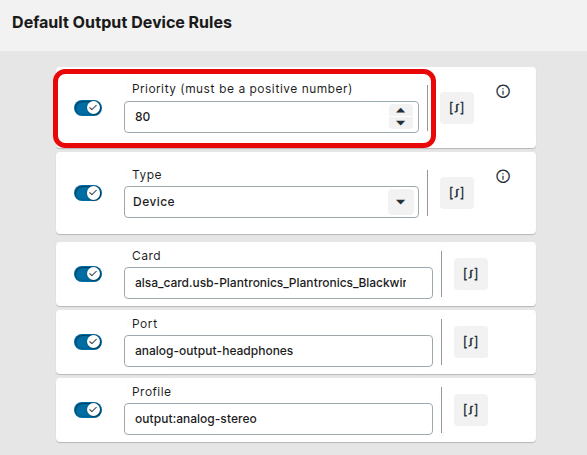Click the info icon beside Type
The height and width of the screenshot is (455, 587).
coord(503,176)
